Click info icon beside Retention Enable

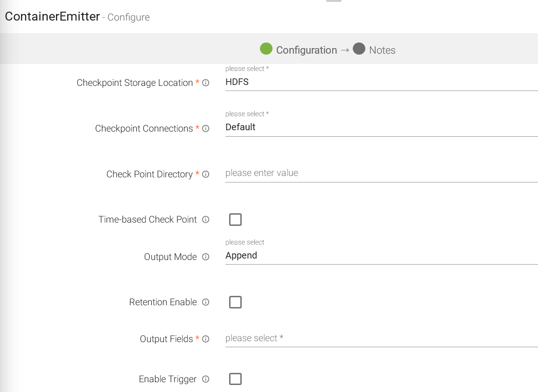click(x=206, y=302)
